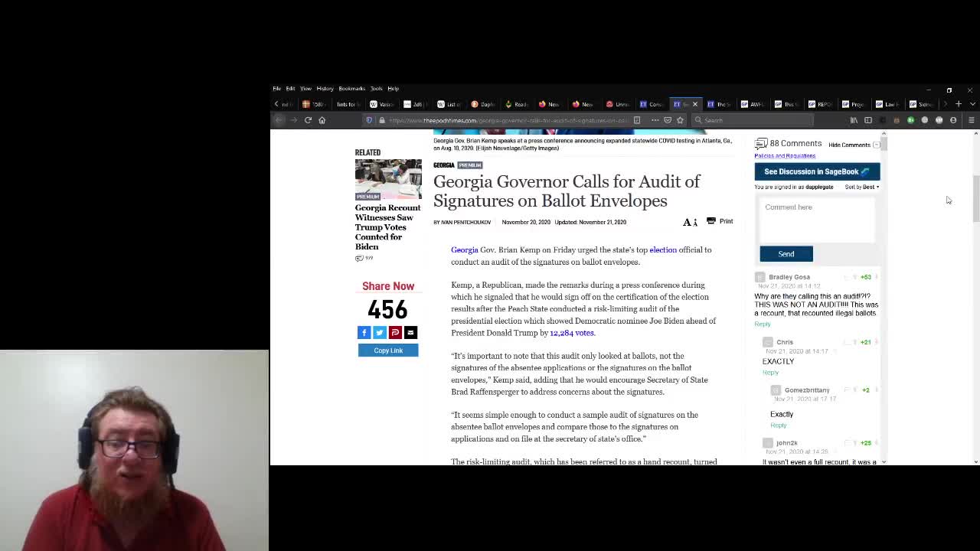Open Policies and Regulations link
The width and height of the screenshot is (980, 551).
tap(785, 155)
